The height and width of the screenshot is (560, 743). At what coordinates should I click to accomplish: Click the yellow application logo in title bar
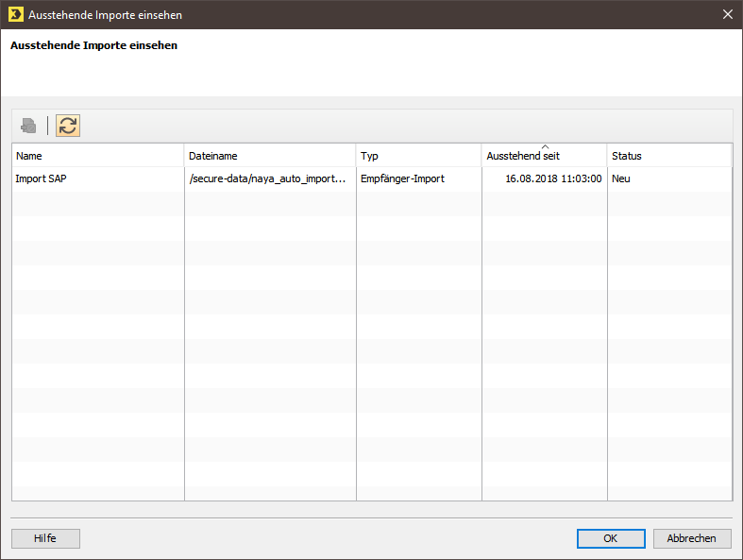click(16, 15)
